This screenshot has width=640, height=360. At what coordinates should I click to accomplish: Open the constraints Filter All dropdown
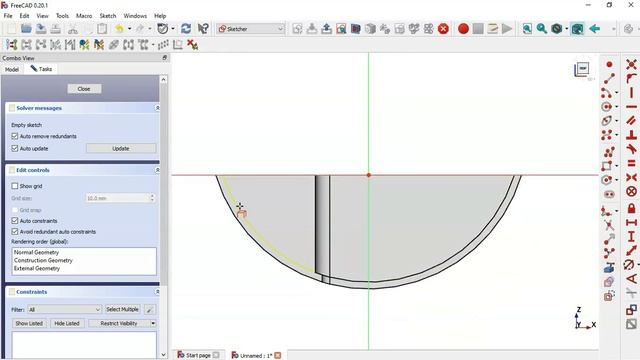point(64,309)
